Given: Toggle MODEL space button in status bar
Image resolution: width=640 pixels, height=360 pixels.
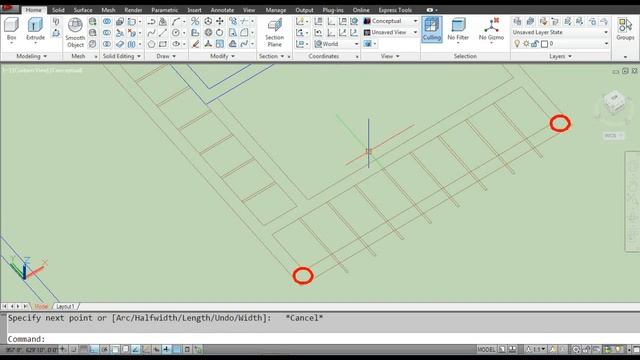Looking at the screenshot, I should 486,349.
